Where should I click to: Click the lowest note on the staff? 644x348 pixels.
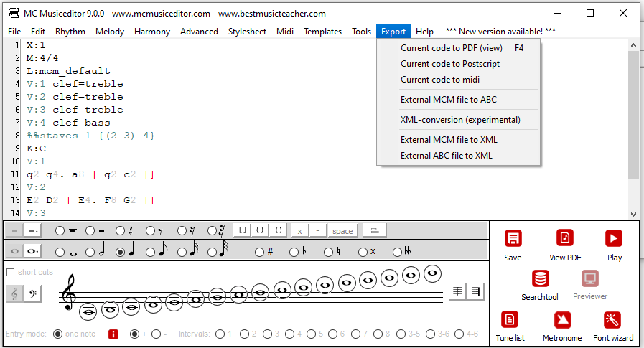(x=88, y=312)
